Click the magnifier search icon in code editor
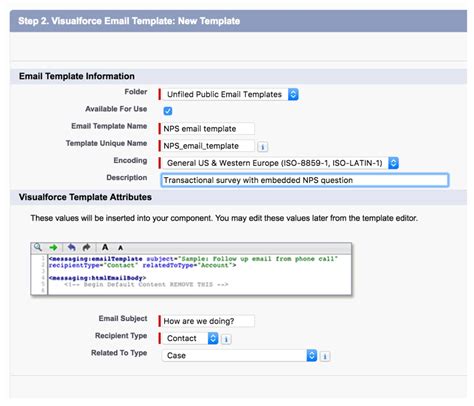 coord(38,247)
